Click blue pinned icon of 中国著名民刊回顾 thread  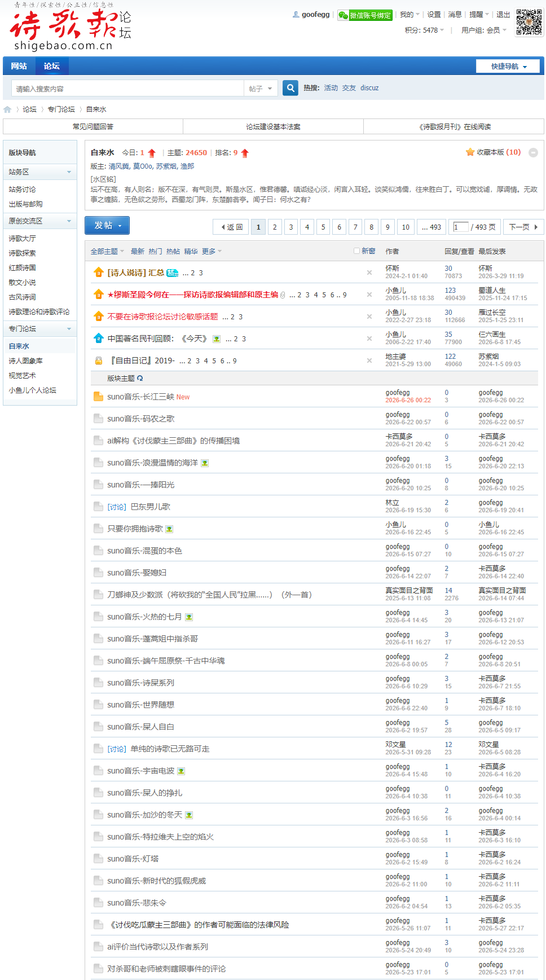(99, 339)
